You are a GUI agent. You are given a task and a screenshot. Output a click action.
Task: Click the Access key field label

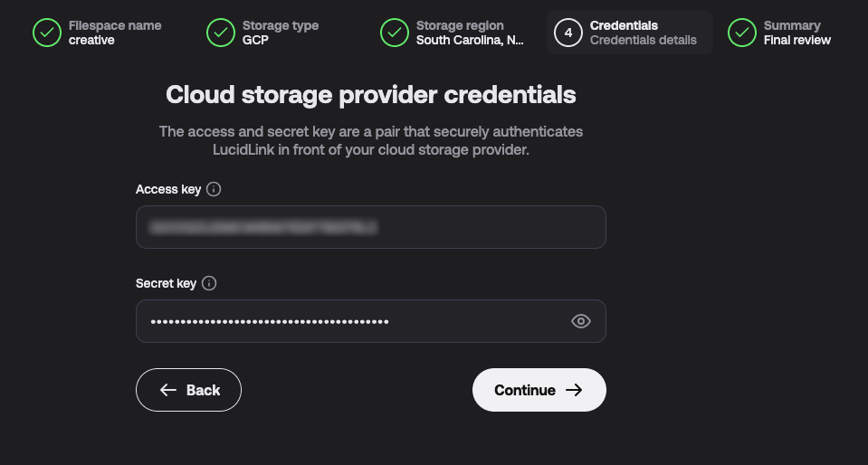[x=168, y=189]
